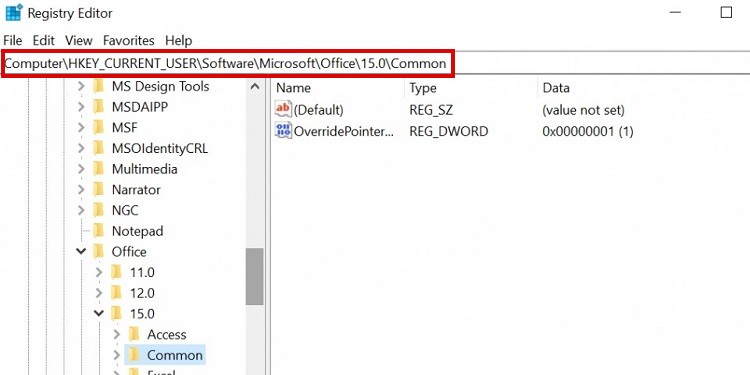750x375 pixels.
Task: Select the 15.0 key label
Action: 142,314
